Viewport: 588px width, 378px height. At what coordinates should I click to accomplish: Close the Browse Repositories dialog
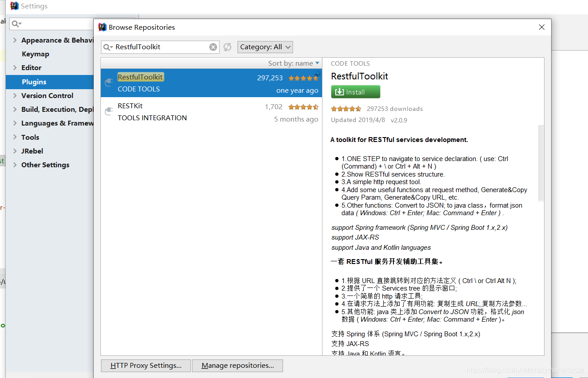tap(542, 27)
